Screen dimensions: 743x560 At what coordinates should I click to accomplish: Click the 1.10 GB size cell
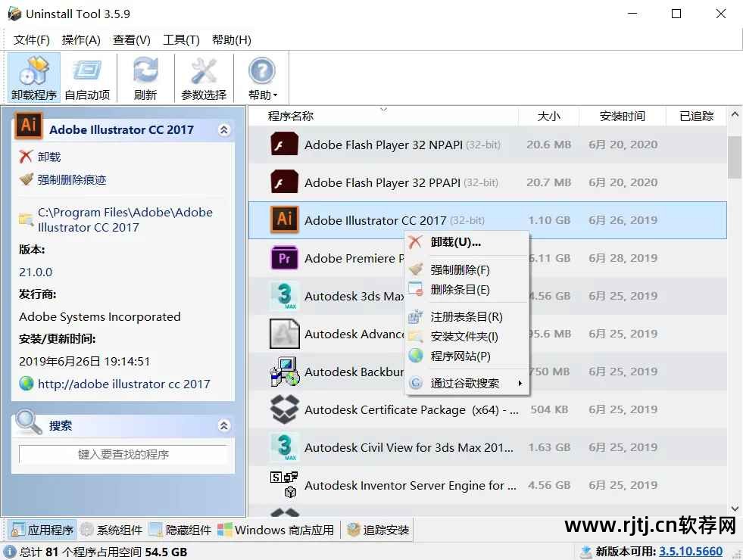coord(549,220)
